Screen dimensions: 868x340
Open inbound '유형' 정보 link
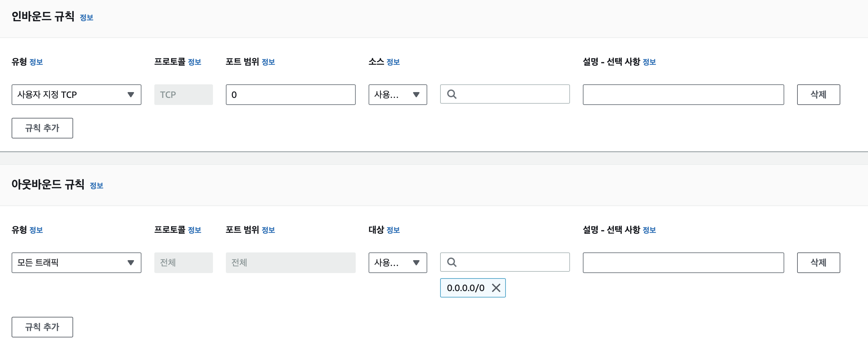[36, 62]
